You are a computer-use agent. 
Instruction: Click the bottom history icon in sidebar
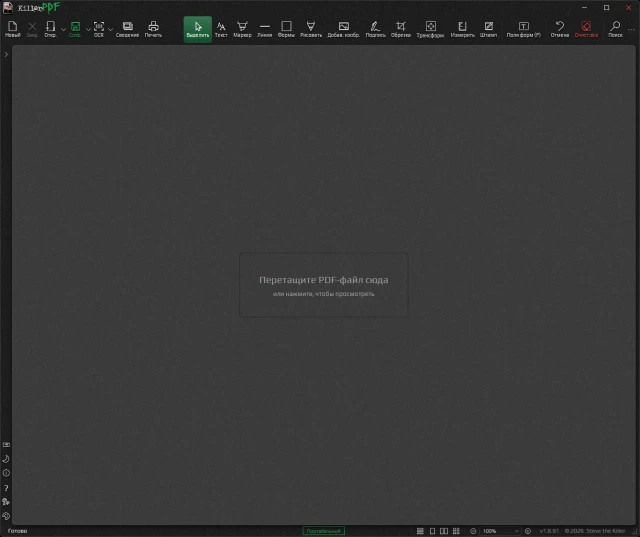[6, 516]
